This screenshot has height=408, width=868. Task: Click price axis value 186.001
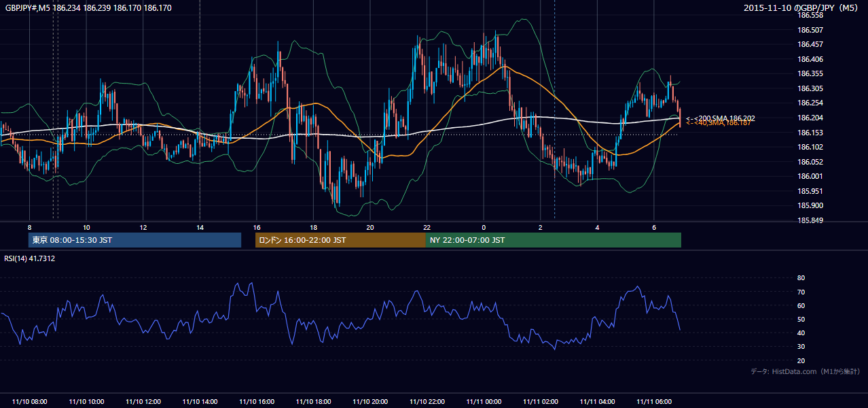point(810,176)
